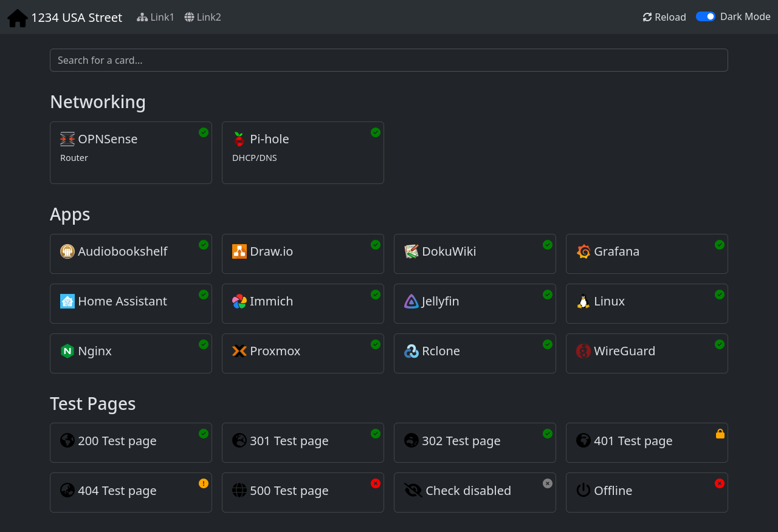This screenshot has width=778, height=532.
Task: Click the gray disabled status on Check disabled
Action: (x=548, y=483)
